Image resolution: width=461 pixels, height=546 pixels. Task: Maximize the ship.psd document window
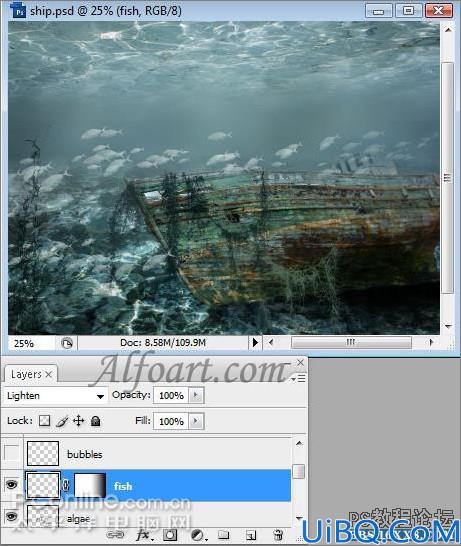pos(408,10)
